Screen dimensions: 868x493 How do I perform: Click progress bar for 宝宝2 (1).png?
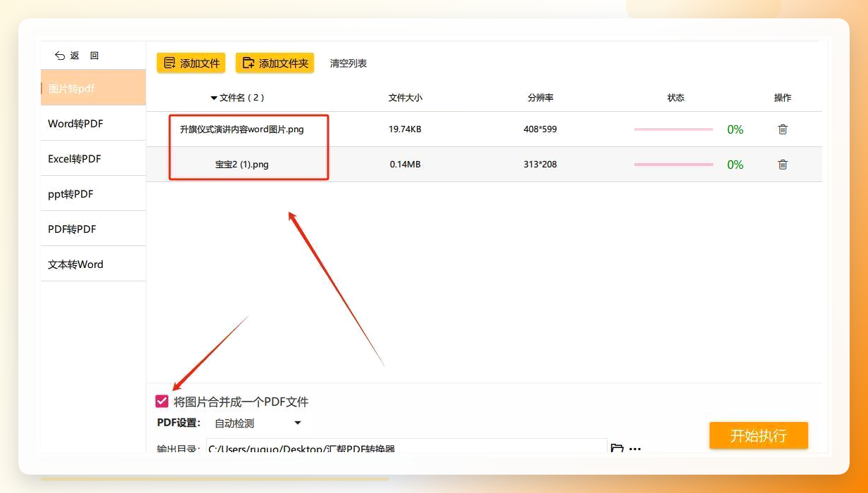point(674,165)
